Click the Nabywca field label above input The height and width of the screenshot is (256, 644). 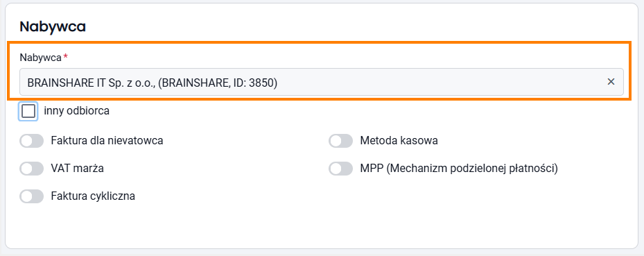pyautogui.click(x=40, y=58)
